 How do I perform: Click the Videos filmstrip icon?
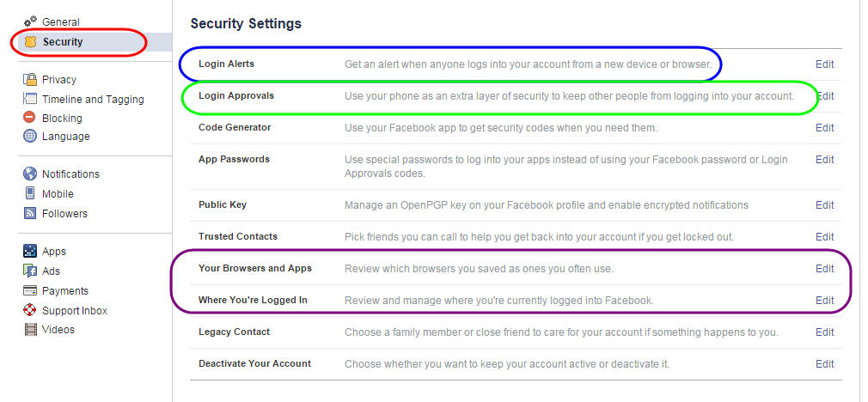click(x=30, y=330)
